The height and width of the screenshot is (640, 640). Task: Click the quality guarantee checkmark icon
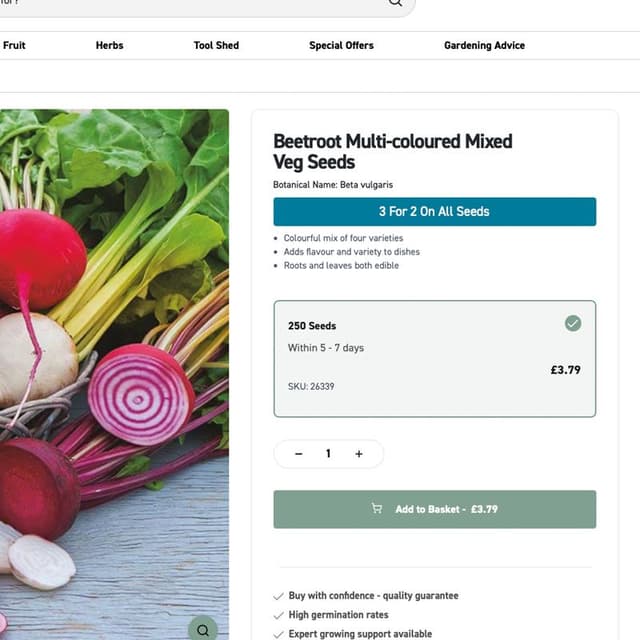[279, 596]
